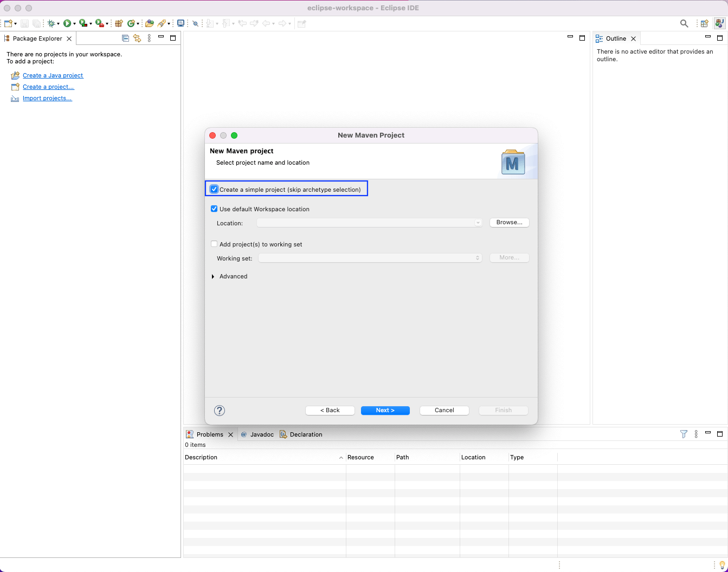The image size is (728, 572).
Task: Open help with the question mark icon
Action: [220, 411]
